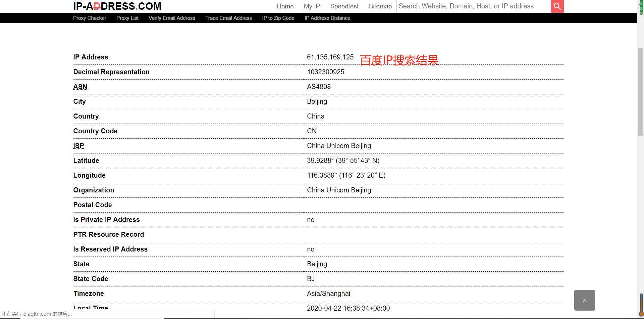Click the State row label

click(81, 264)
